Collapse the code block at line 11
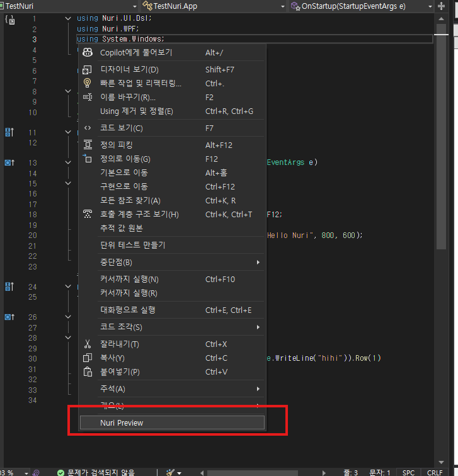This screenshot has height=476, width=458. [68, 132]
